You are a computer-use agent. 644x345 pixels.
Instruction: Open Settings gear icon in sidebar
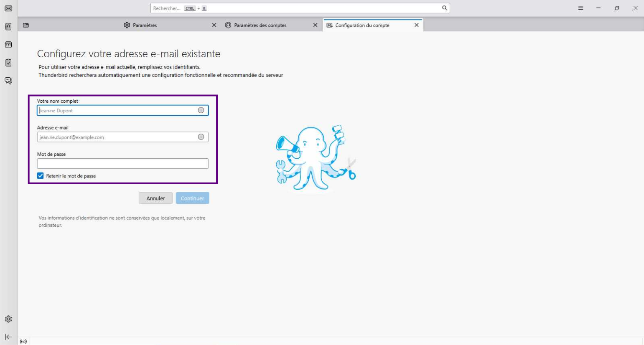(x=8, y=319)
